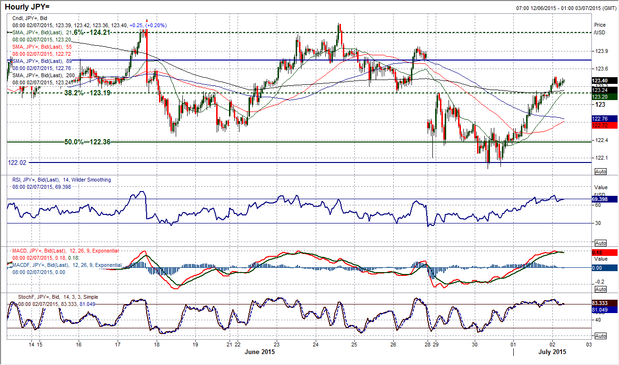Click the red MACD 0.18 value tag
The height and width of the screenshot is (365, 619).
coord(604,253)
